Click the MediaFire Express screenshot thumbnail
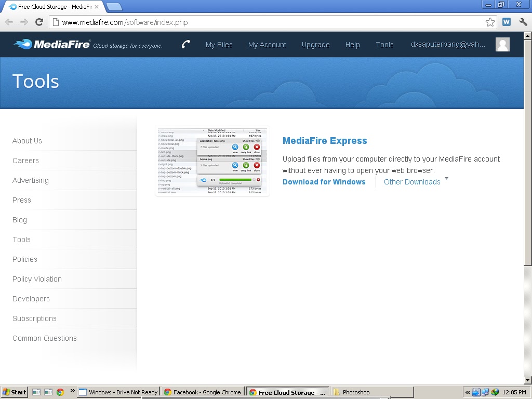This screenshot has height=399, width=532. (x=212, y=161)
